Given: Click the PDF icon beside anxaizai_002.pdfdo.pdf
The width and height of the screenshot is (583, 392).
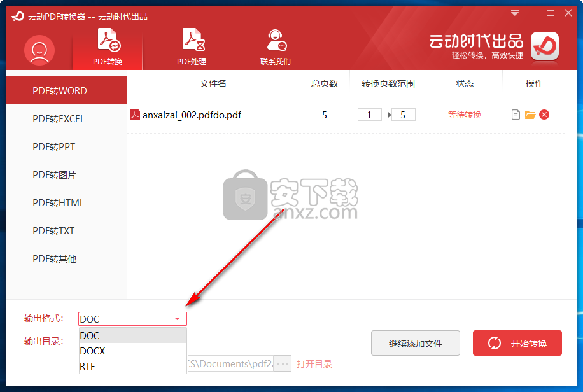Looking at the screenshot, I should pos(134,115).
